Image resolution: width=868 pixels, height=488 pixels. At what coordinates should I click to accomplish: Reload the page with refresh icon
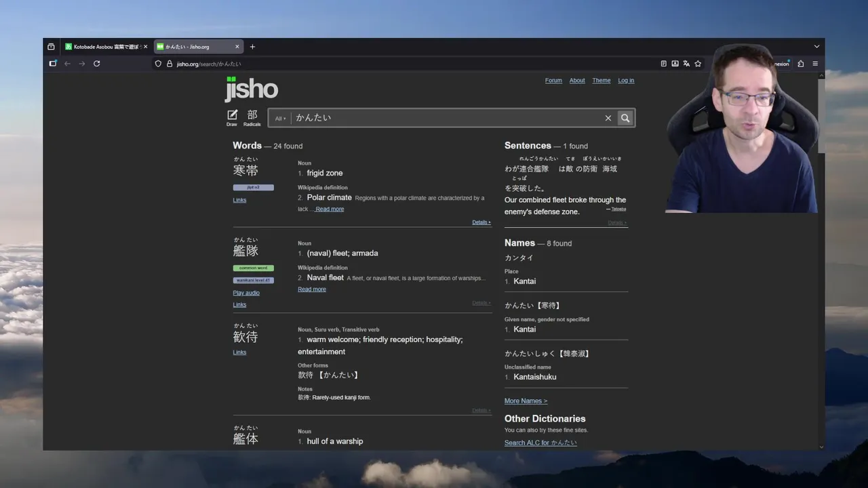point(97,64)
